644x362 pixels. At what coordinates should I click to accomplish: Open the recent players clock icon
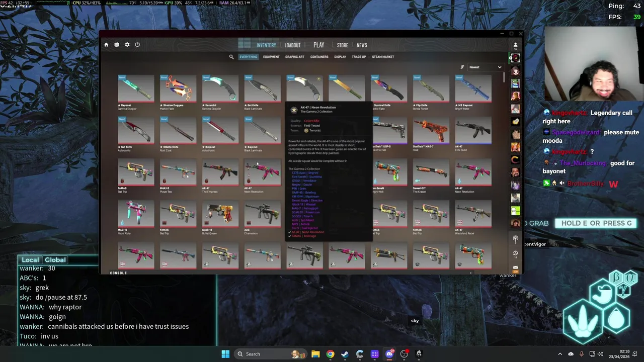point(515,253)
